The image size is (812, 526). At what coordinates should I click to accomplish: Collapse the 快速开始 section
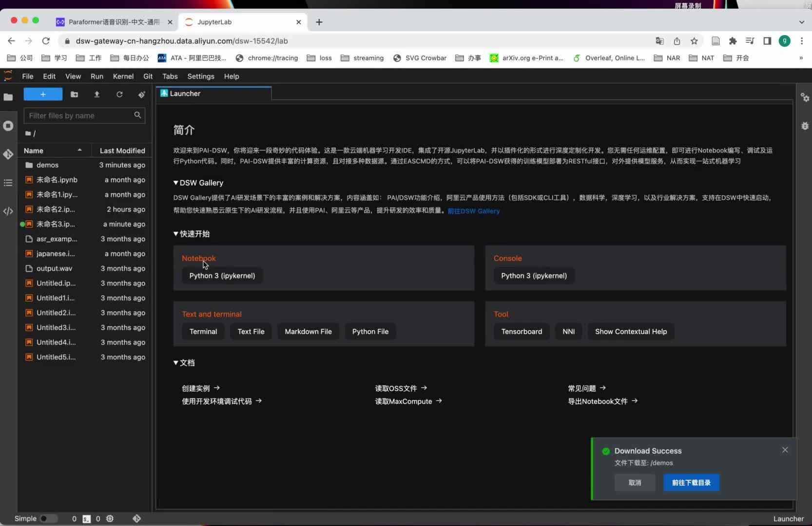(175, 234)
